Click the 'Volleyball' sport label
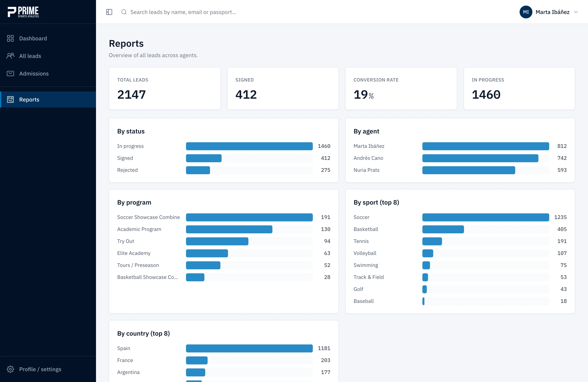Screen dimensions: 588x382 point(365,253)
